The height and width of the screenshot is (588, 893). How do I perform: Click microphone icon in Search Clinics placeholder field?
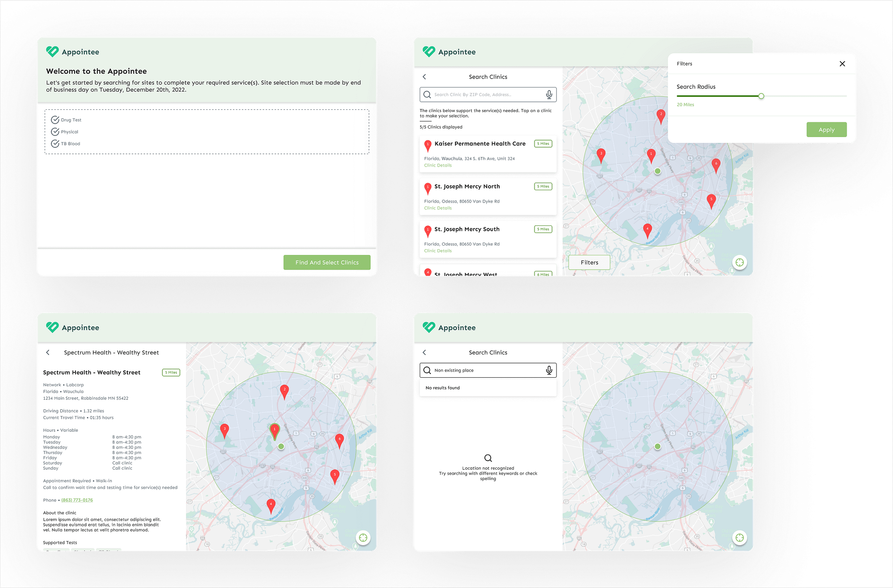(x=549, y=95)
